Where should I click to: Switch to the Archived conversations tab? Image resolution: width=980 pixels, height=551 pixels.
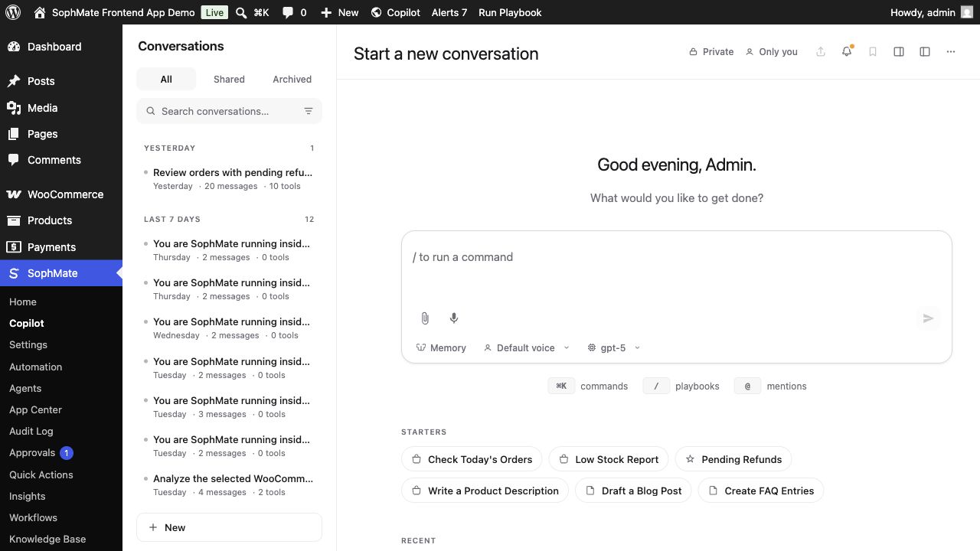[292, 79]
